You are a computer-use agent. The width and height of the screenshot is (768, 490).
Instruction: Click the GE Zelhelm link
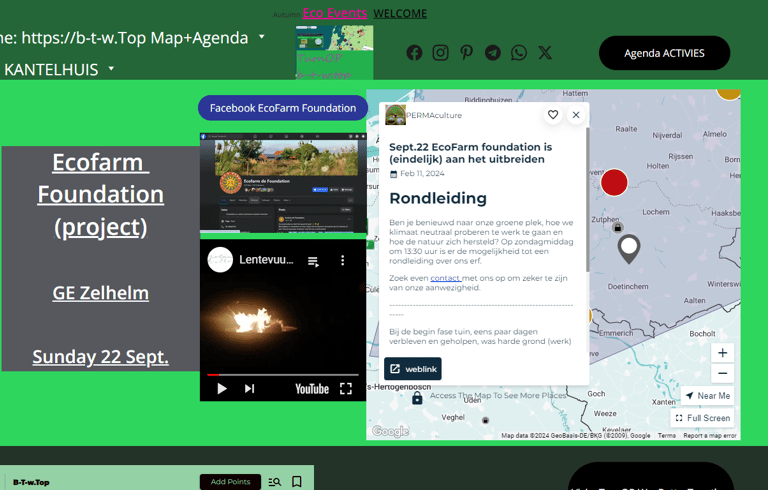click(100, 293)
